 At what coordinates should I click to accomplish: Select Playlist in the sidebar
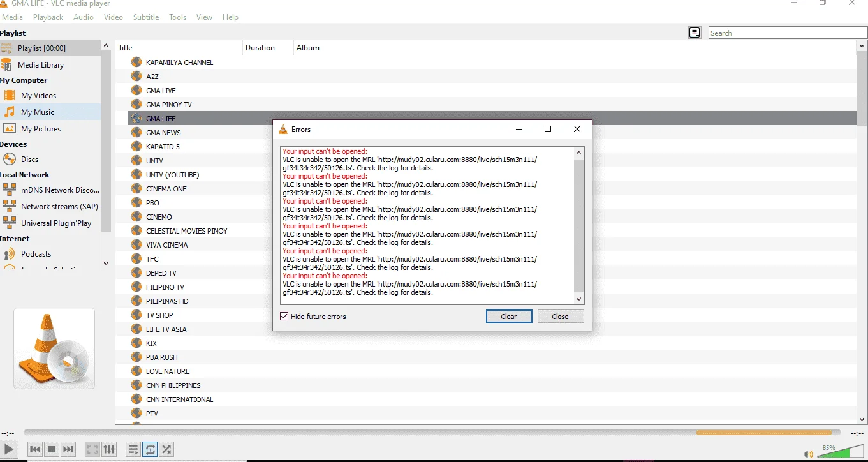tap(50, 48)
